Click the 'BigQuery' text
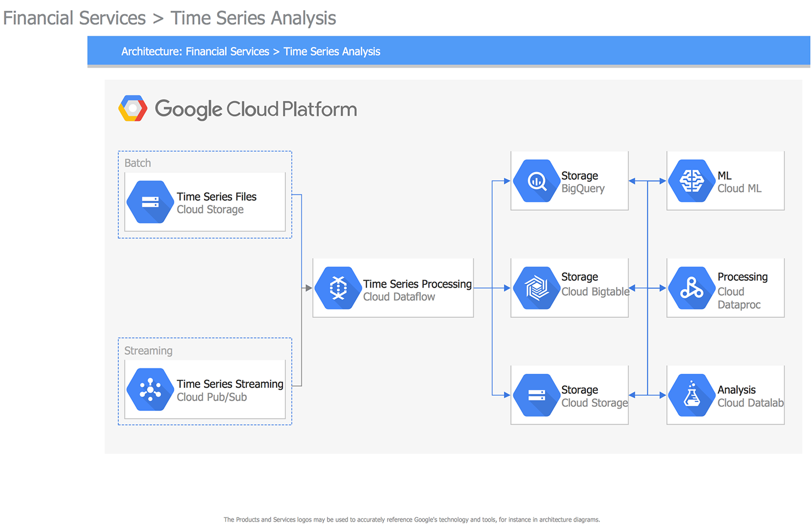This screenshot has width=812, height=526. [x=583, y=189]
